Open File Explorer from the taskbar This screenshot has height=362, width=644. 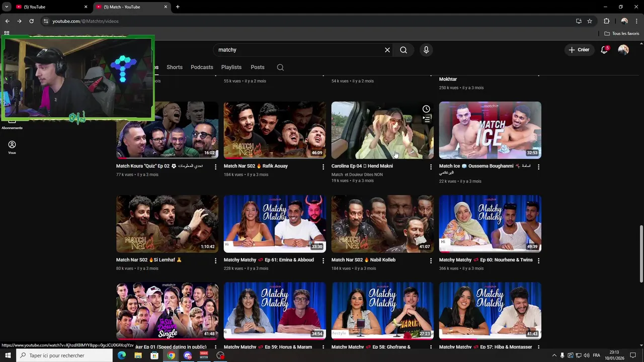tap(138, 355)
